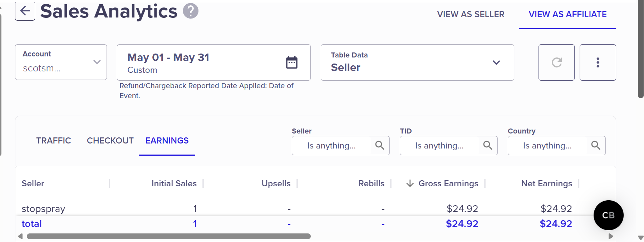Viewport: 644px width, 242px height.
Task: Sort by the Gross Earnings down arrow
Action: click(410, 183)
